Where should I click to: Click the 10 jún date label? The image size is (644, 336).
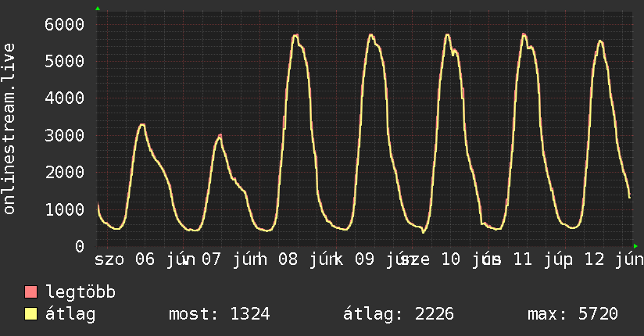[471, 259]
